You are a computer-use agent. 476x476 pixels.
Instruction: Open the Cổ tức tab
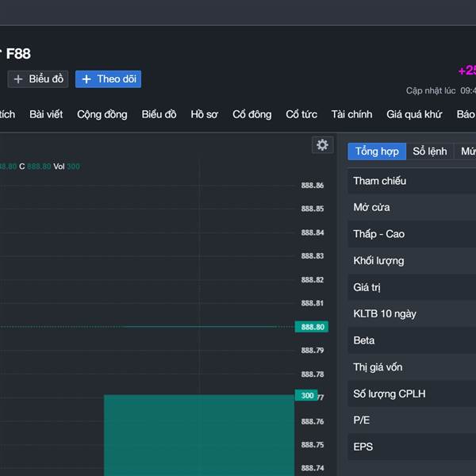pos(301,114)
